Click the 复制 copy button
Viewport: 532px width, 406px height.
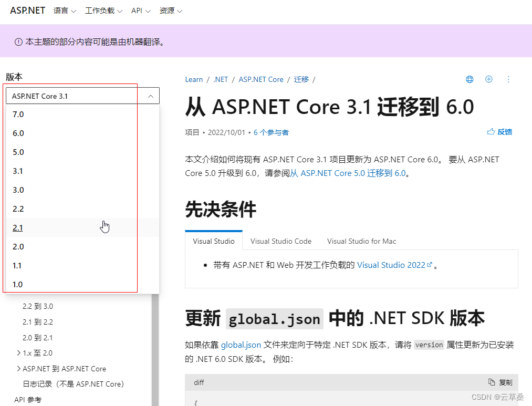pyautogui.click(x=500, y=382)
